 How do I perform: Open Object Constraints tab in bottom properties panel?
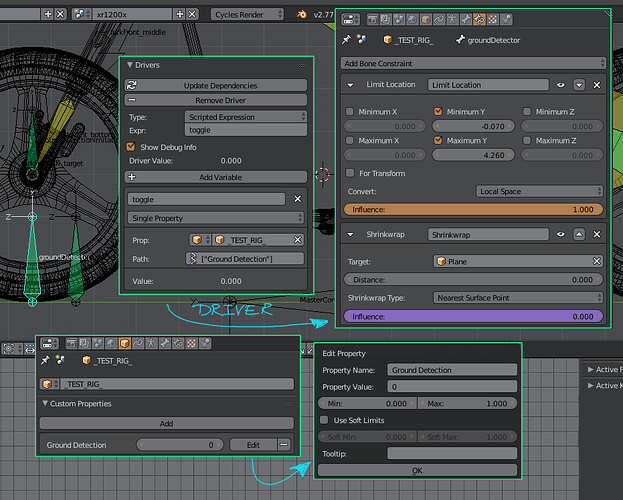(138, 343)
